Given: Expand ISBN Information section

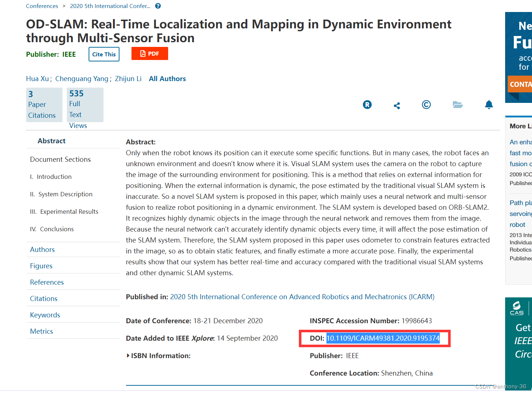Looking at the screenshot, I should (158, 356).
